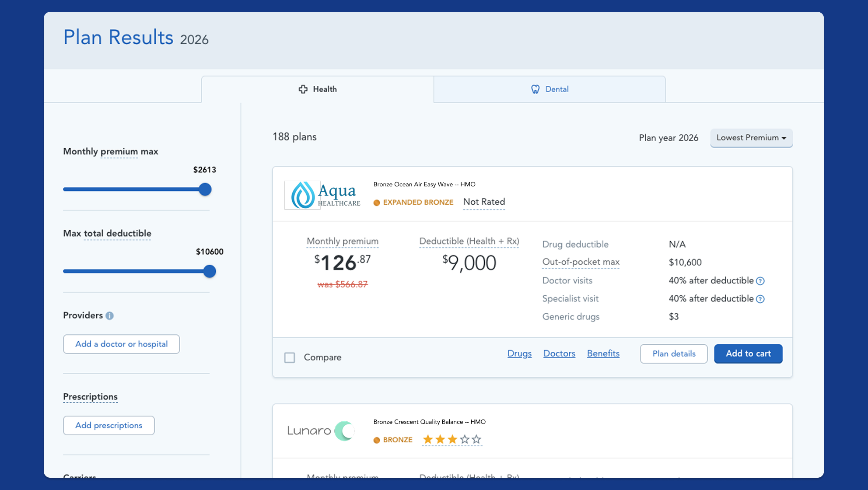Click the Aqua Healthcare carrier logo

tap(322, 195)
